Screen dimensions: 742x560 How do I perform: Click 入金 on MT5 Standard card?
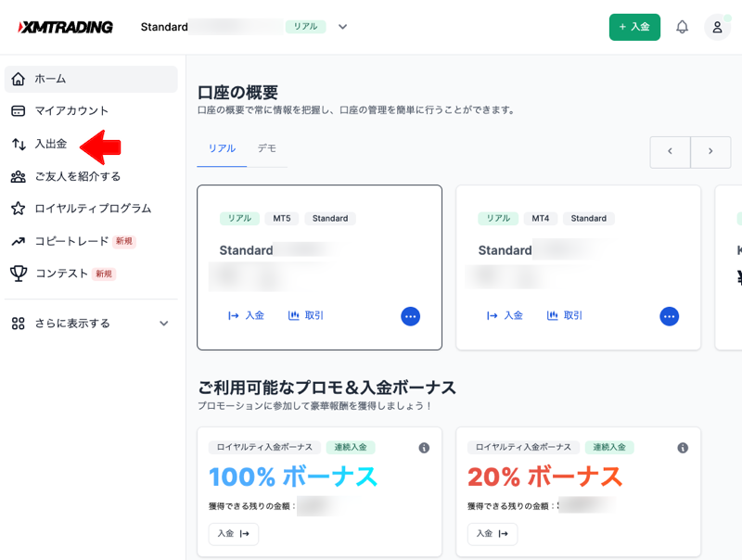(x=246, y=315)
